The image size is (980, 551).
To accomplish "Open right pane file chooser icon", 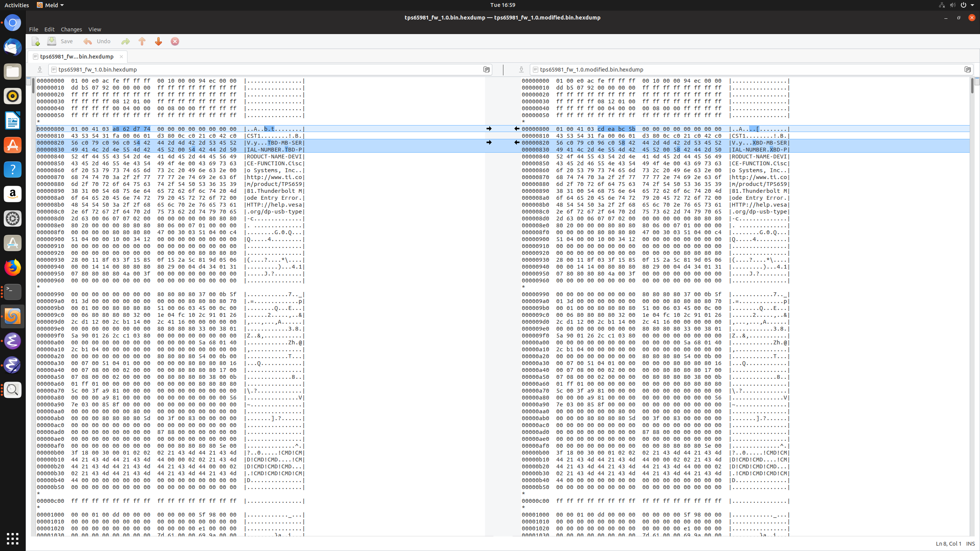I will [968, 69].
